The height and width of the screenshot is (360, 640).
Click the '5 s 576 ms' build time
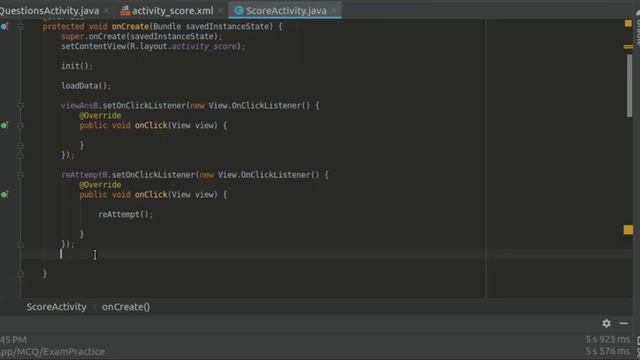[x=607, y=351]
